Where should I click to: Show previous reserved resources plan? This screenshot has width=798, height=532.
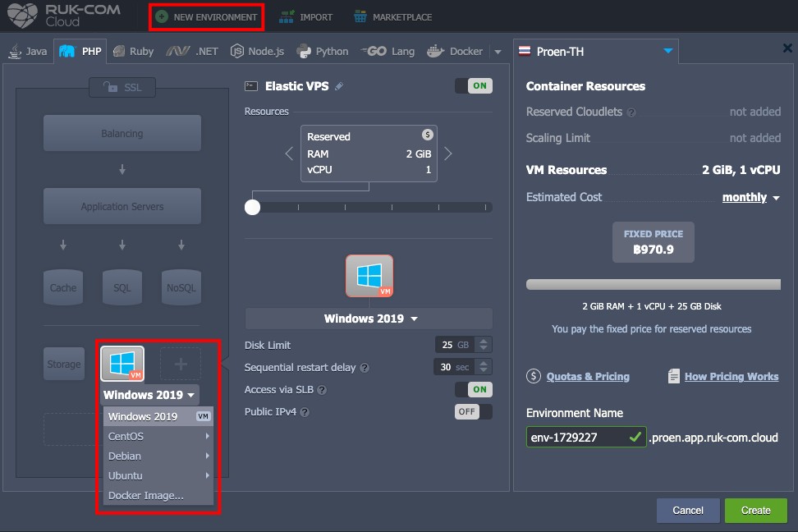(x=289, y=154)
